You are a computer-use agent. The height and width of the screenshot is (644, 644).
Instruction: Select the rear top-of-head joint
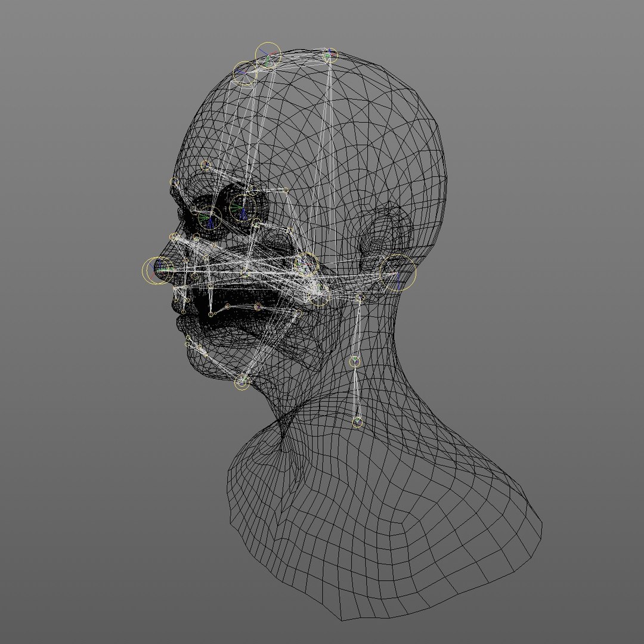click(x=329, y=55)
